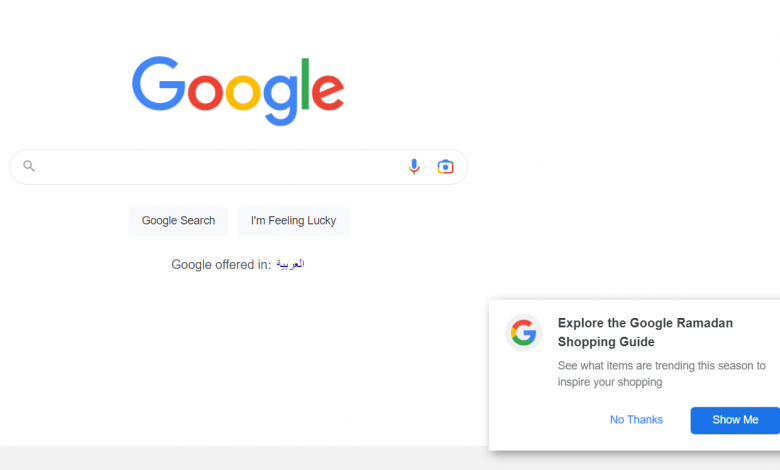
Task: Click the magnifying glass search icon
Action: coord(29,166)
